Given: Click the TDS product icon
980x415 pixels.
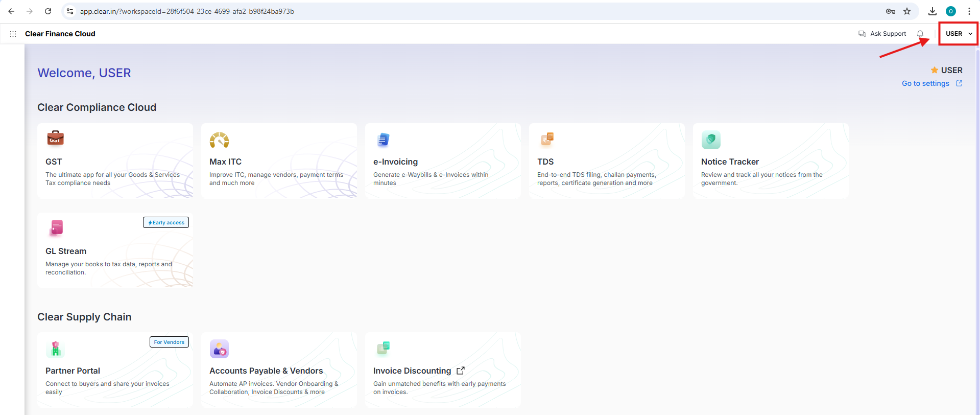Looking at the screenshot, I should [547, 139].
